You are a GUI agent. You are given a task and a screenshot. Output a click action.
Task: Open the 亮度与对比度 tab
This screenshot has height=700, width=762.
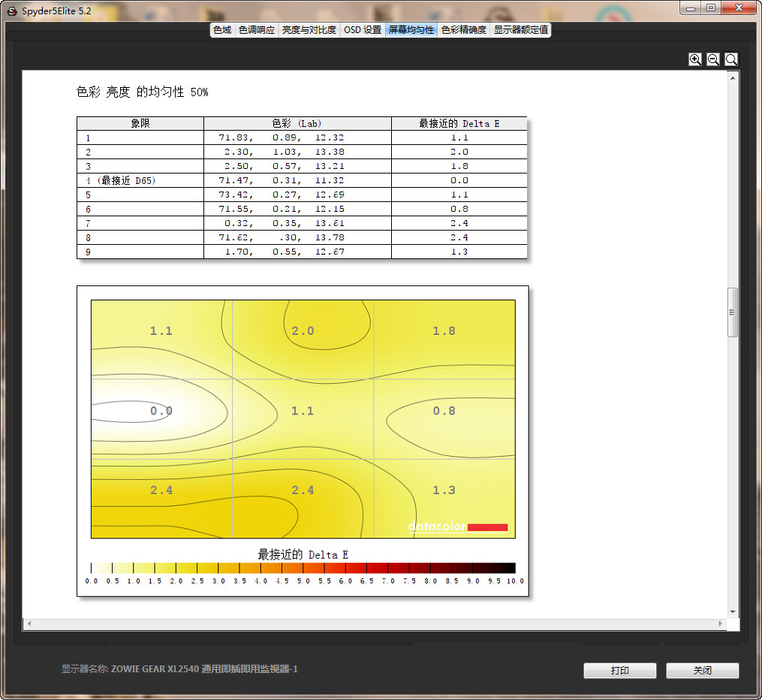click(309, 30)
